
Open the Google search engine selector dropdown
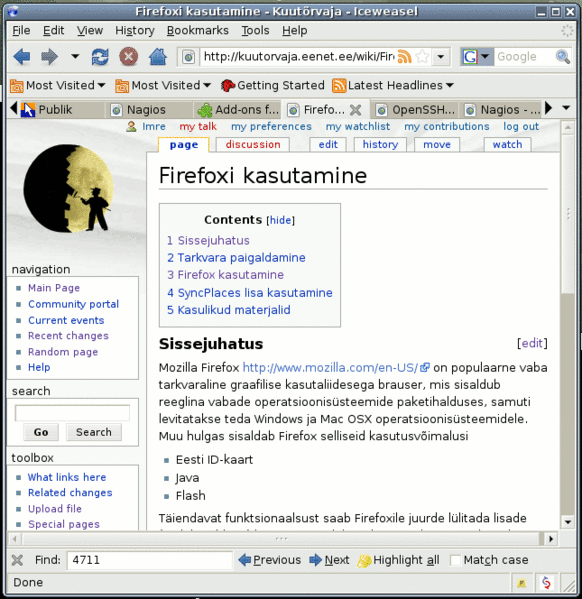click(476, 57)
